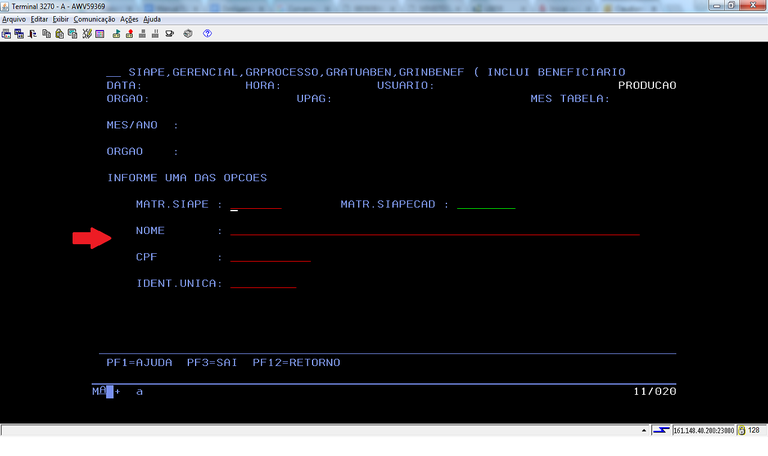Click the coffee cup toolbar icon
The width and height of the screenshot is (768, 456).
[170, 33]
